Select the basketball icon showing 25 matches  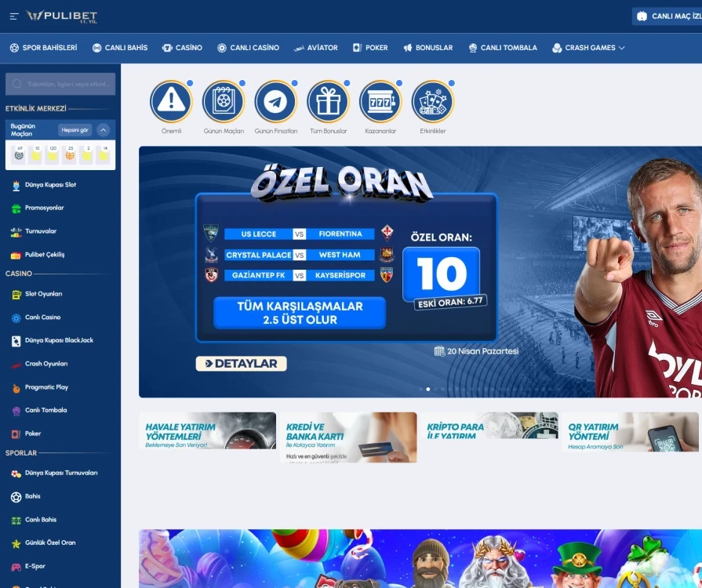click(69, 154)
